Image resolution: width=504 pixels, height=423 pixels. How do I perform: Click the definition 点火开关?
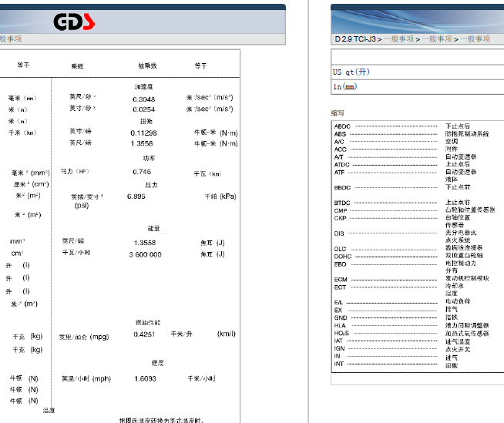pyautogui.click(x=458, y=349)
